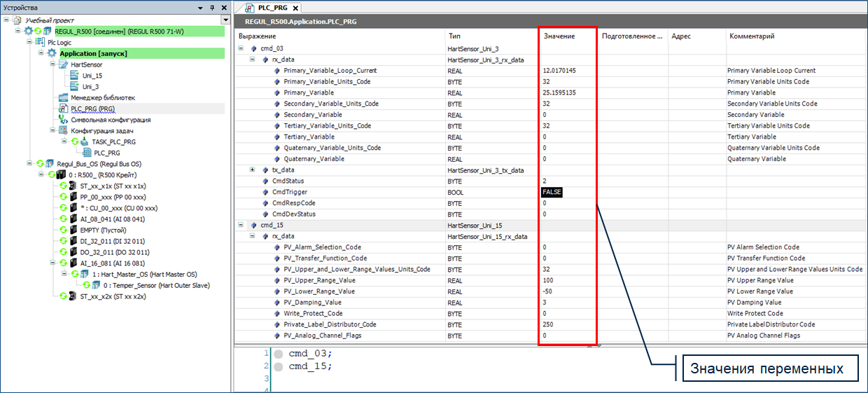Screen dimensions: 868x393
Task: Open the Менеджер библиотек library icon
Action: (64, 97)
